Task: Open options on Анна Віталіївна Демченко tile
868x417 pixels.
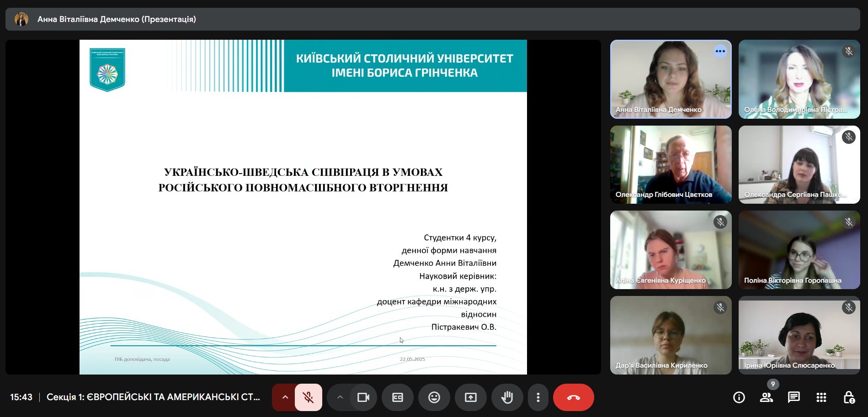Action: 720,51
